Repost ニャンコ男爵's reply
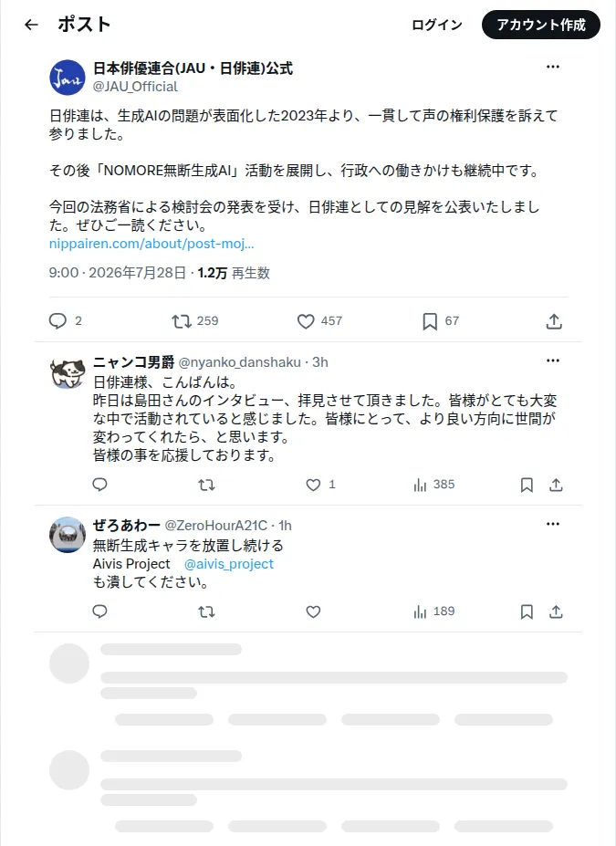The image size is (616, 846). (x=206, y=485)
